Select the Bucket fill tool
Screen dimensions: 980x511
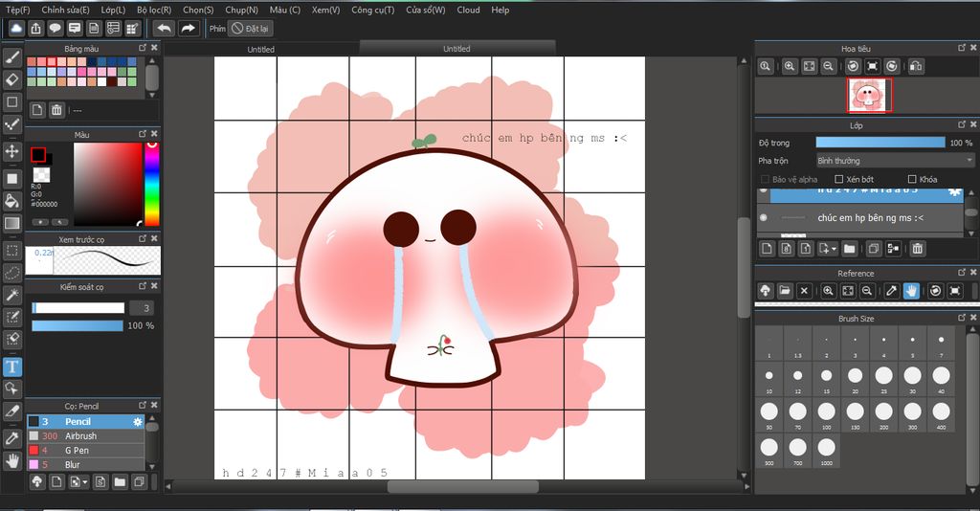11,201
